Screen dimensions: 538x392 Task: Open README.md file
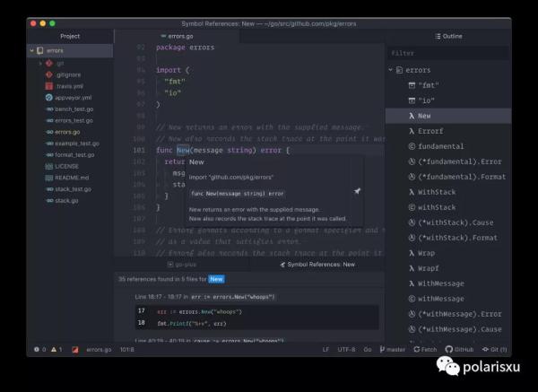[72, 178]
